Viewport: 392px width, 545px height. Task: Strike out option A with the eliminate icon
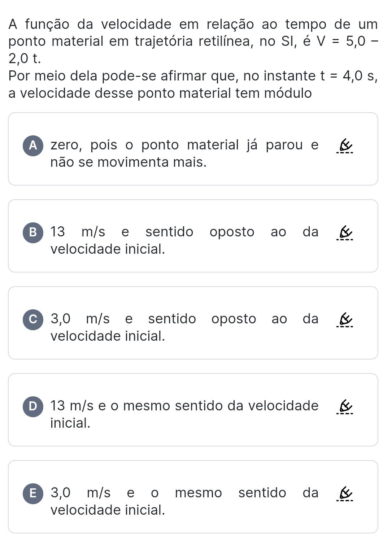tap(345, 147)
